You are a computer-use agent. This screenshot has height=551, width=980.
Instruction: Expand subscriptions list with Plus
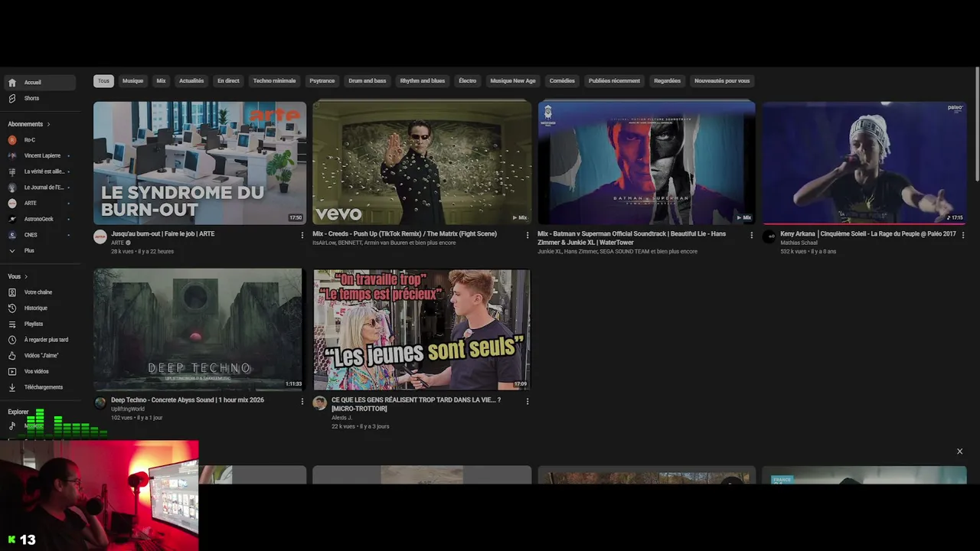click(x=29, y=251)
